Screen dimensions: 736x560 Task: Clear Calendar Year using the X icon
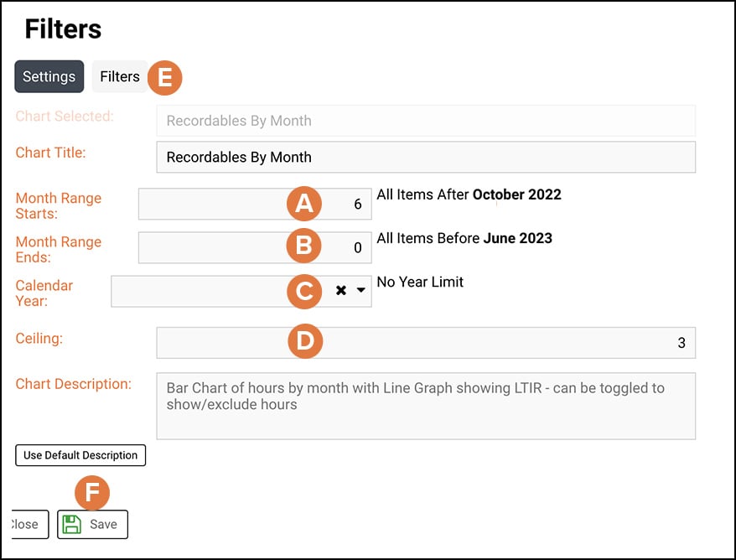click(340, 290)
